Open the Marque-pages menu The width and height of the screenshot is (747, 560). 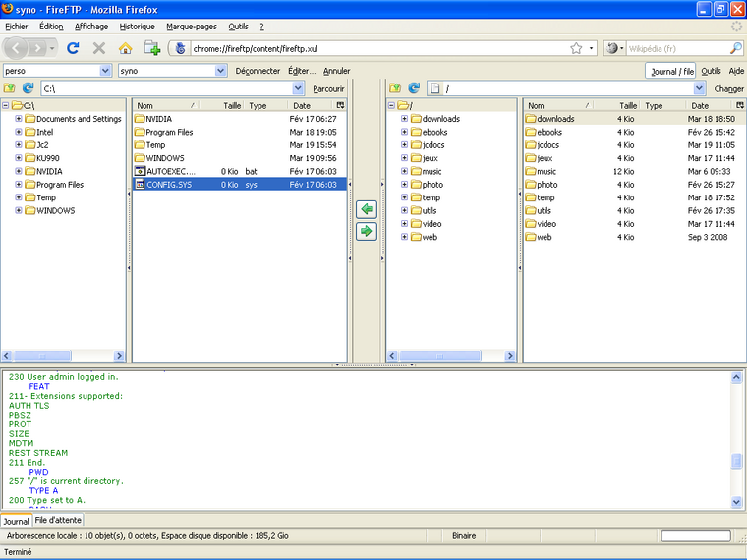click(192, 27)
